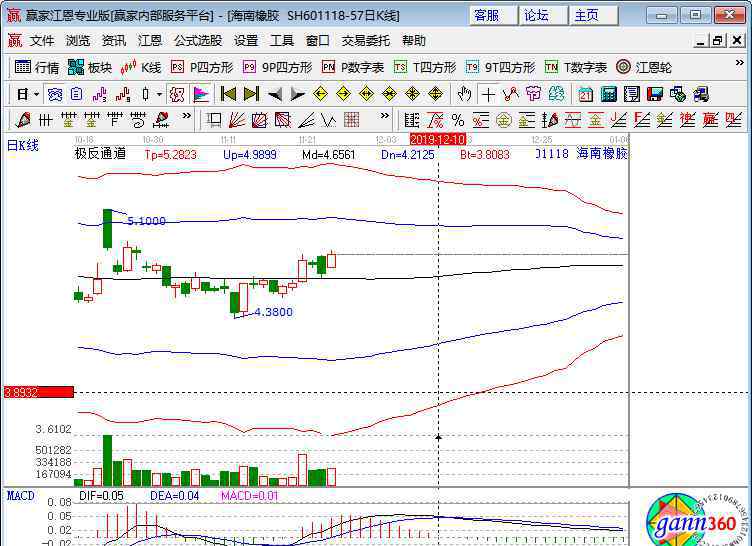Open the 交易委托 menu

pyautogui.click(x=365, y=41)
